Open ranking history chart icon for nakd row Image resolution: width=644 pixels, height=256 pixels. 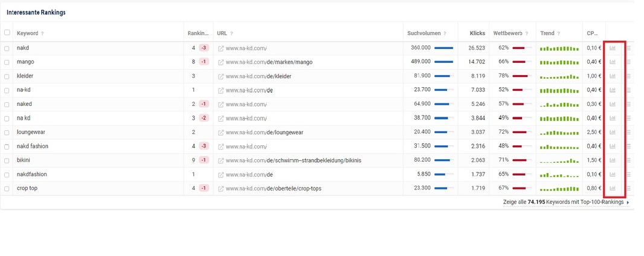coord(613,48)
